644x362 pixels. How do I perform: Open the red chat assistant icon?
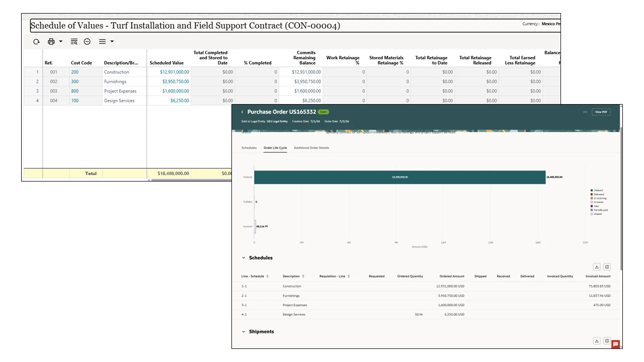pyautogui.click(x=616, y=344)
